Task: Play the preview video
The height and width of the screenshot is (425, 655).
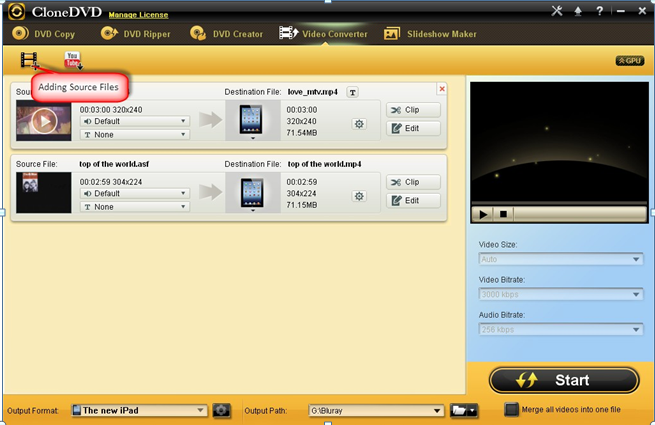Action: pos(483,214)
